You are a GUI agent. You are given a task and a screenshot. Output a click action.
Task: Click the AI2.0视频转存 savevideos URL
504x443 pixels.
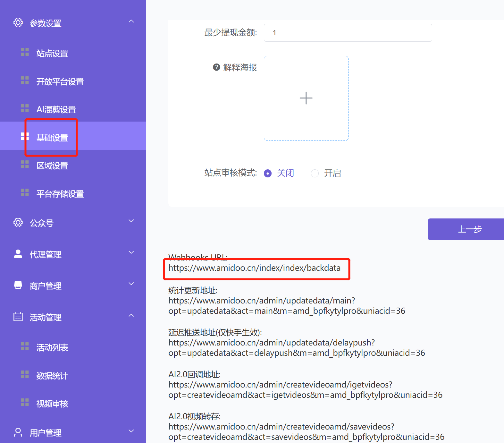(306, 432)
